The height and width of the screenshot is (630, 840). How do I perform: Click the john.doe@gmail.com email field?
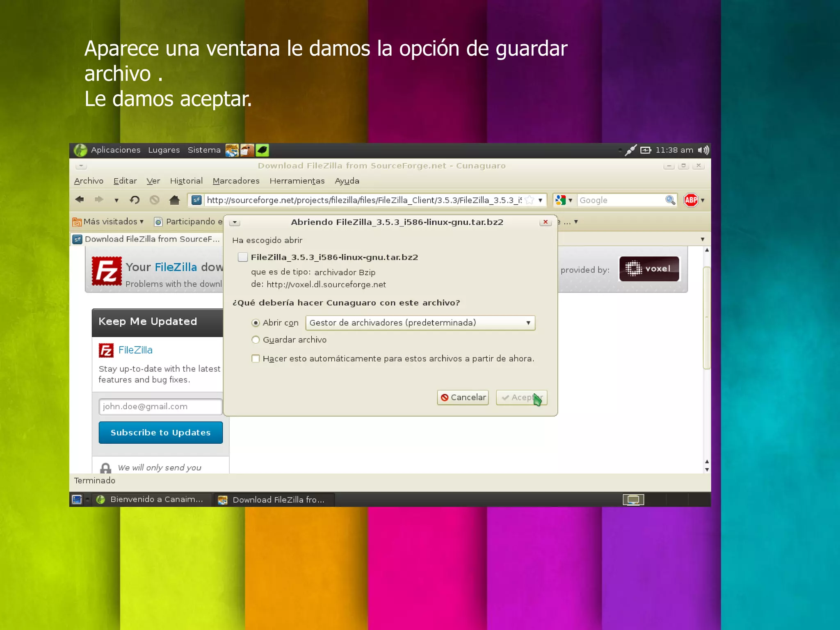pyautogui.click(x=160, y=406)
